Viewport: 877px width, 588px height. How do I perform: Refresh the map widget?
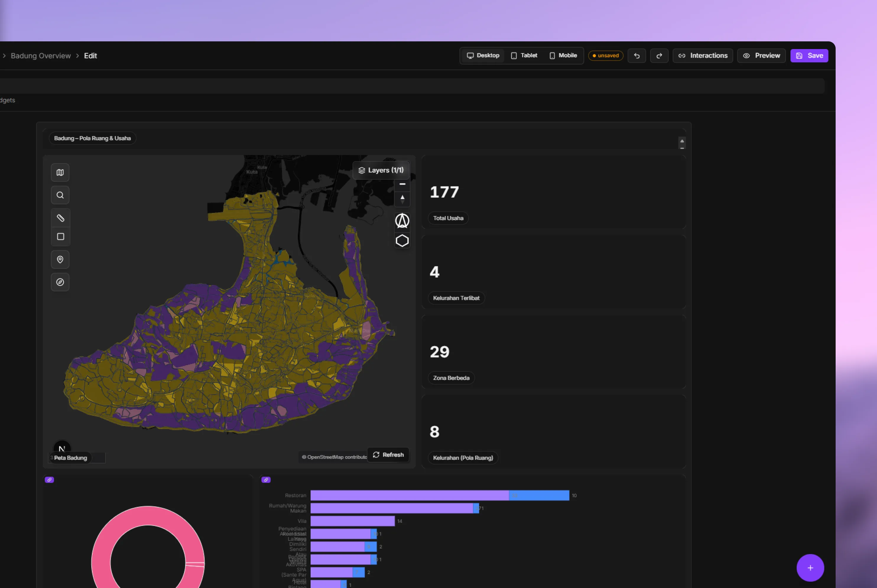[388, 454]
